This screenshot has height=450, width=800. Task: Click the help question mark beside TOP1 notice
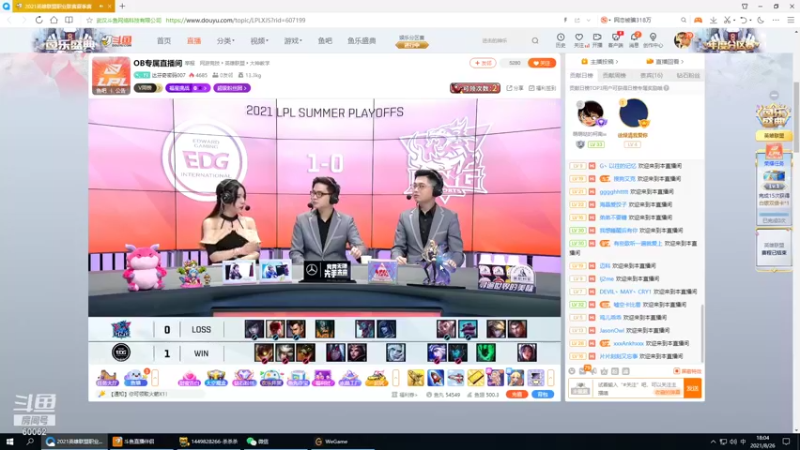click(667, 88)
